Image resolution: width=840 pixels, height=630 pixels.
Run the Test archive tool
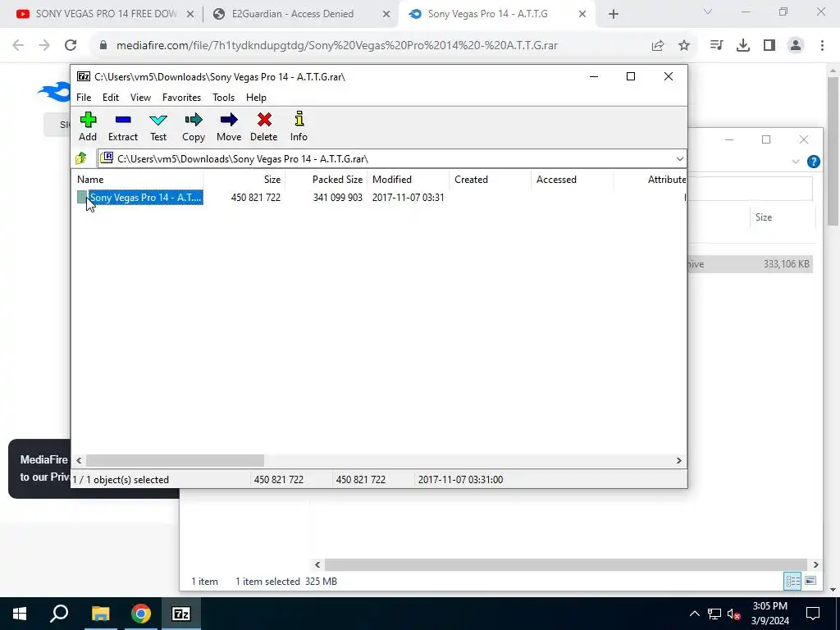(158, 126)
